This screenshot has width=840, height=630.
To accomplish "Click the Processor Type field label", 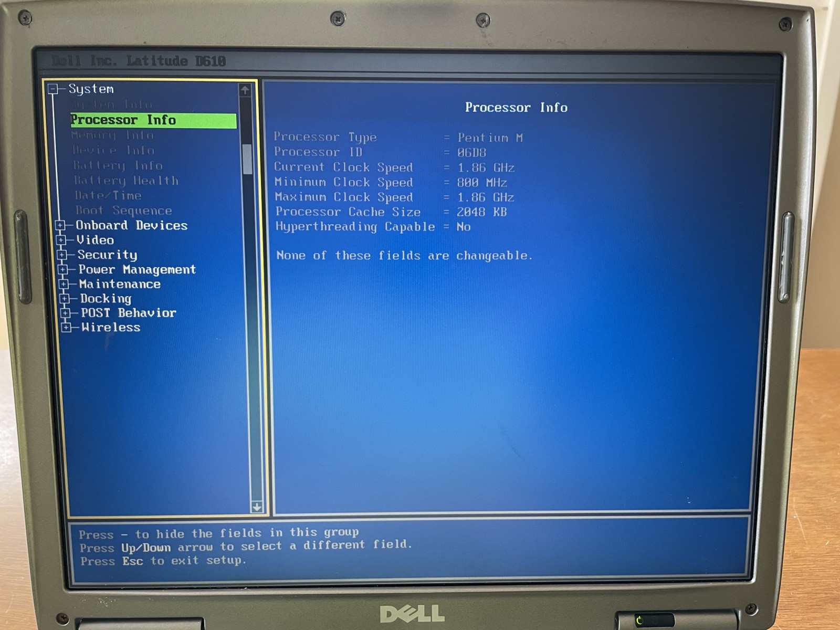I will tap(325, 138).
